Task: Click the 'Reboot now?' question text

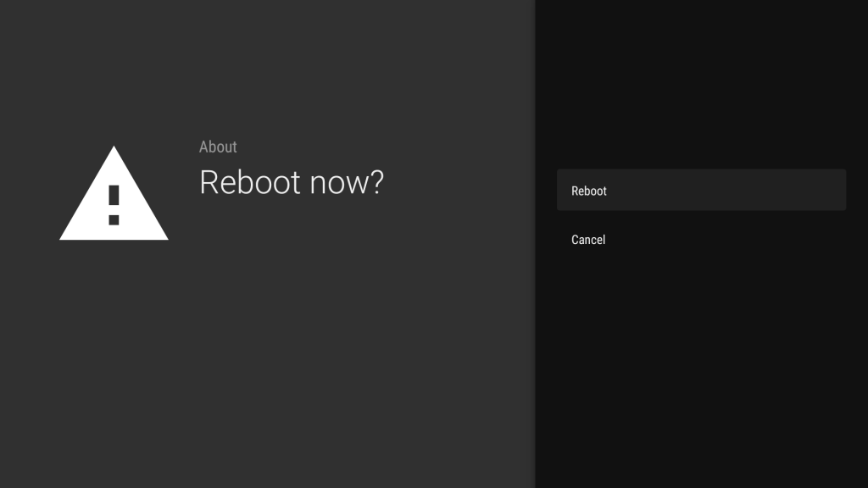Action: coord(292,182)
